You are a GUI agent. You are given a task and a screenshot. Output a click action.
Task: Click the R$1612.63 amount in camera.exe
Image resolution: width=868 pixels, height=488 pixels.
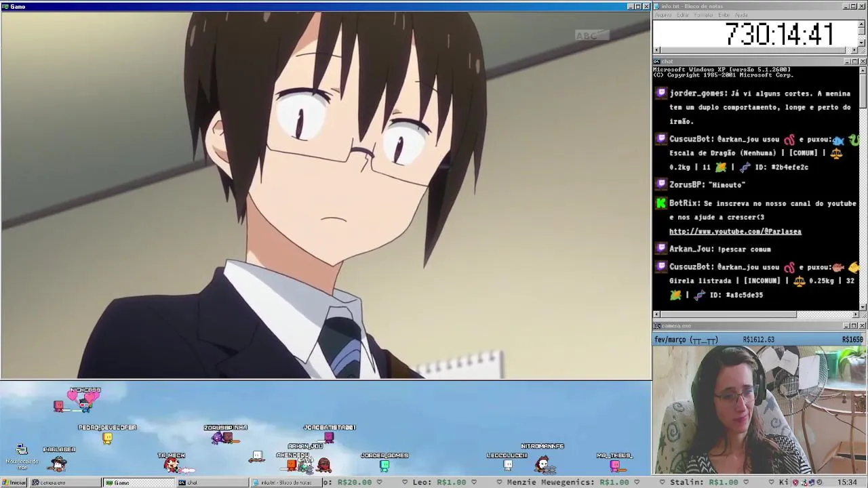(758, 340)
